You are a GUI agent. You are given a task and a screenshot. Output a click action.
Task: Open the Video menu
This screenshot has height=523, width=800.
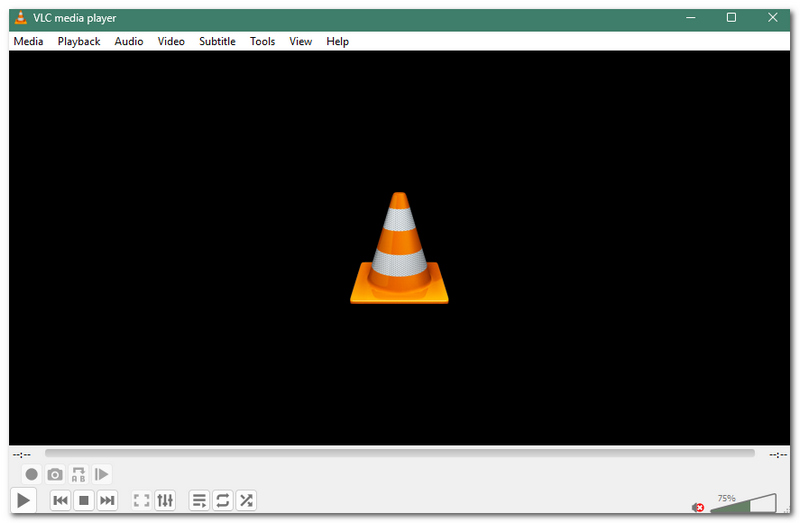171,41
